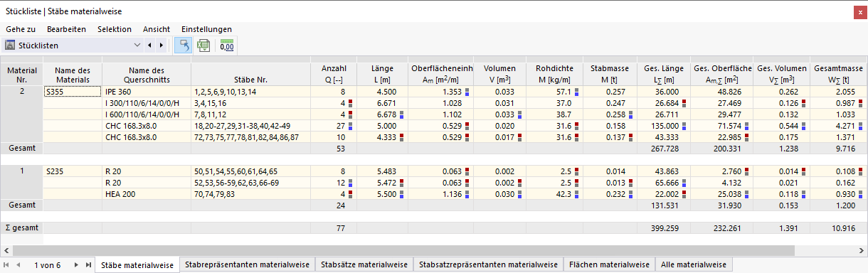Go to previous list with left arrow
868x273 pixels.
tap(149, 45)
